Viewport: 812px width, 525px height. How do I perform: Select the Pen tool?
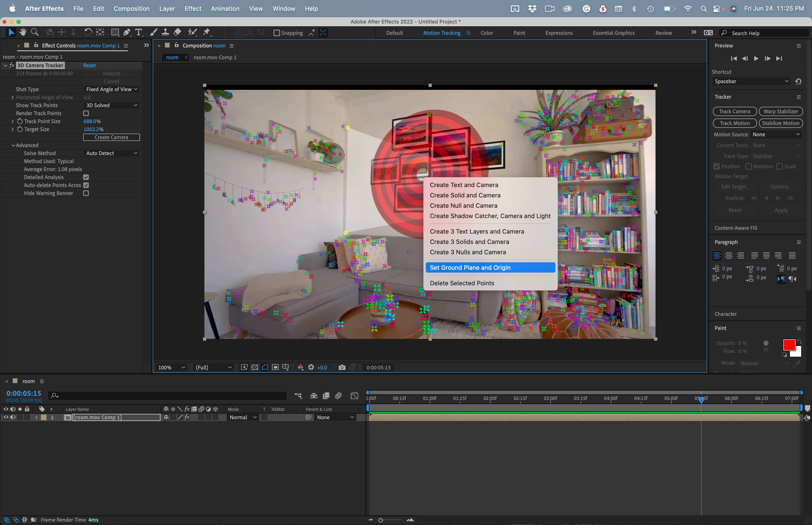tap(127, 32)
